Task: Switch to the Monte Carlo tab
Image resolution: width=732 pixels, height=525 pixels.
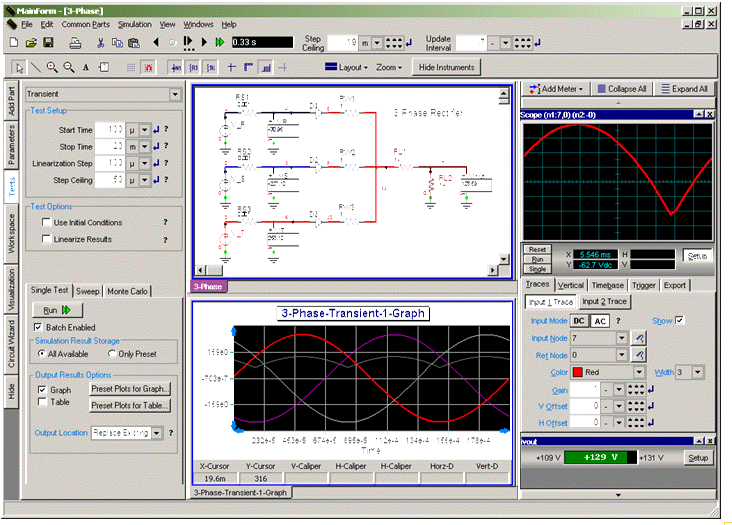Action: pos(127,291)
